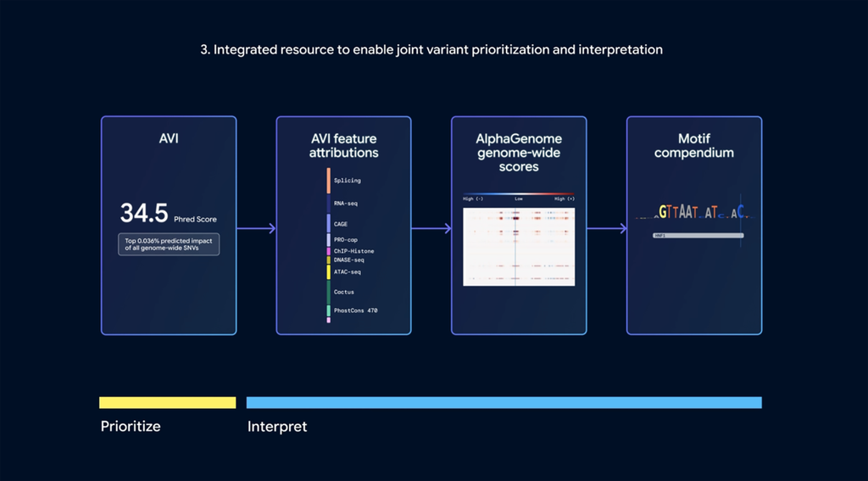Click the magenta ChIP-Histone color bar
Viewport: 868px width, 481px height.
pyautogui.click(x=329, y=252)
